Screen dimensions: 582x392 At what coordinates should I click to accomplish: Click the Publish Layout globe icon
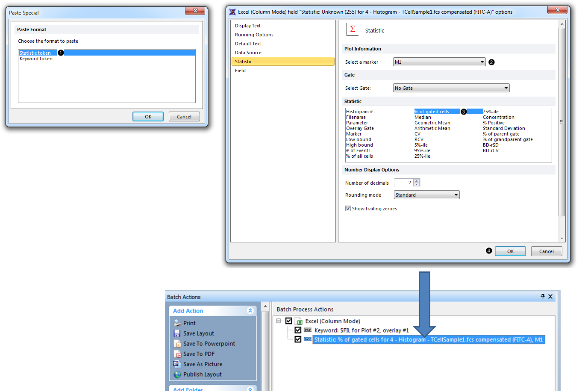(177, 374)
